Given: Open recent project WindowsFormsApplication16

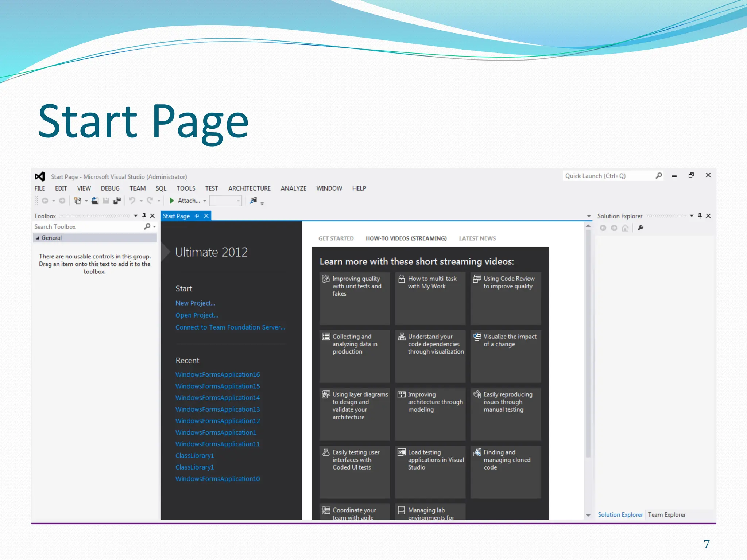Looking at the screenshot, I should click(217, 374).
